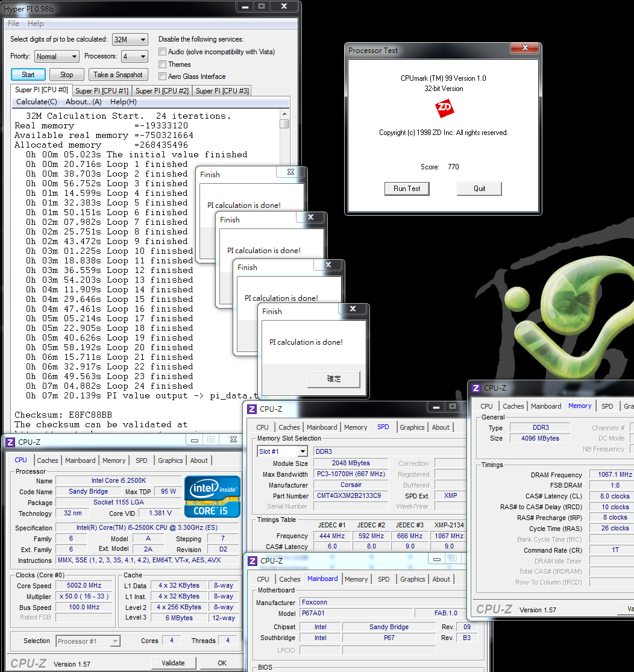The width and height of the screenshot is (634, 672).
Task: Close the bottom Finish dialog with 確定 button
Action: pyautogui.click(x=353, y=309)
